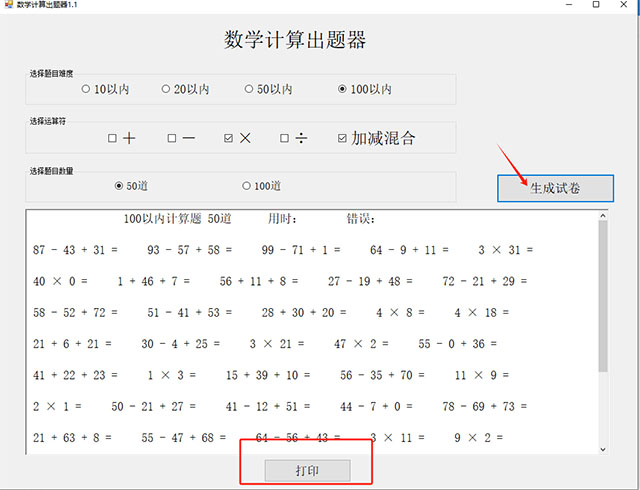Click the problem '78 - 69 + 73 ='
640x490 pixels.
[x=485, y=407]
